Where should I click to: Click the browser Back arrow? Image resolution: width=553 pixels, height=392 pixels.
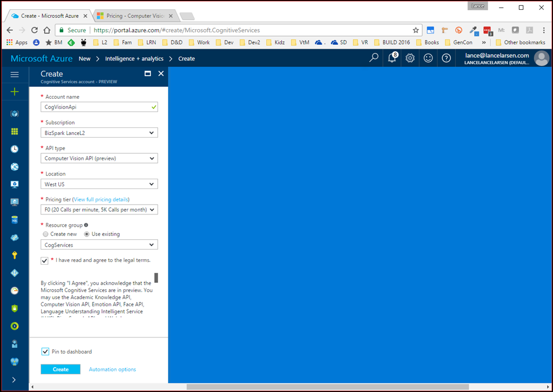click(x=10, y=30)
